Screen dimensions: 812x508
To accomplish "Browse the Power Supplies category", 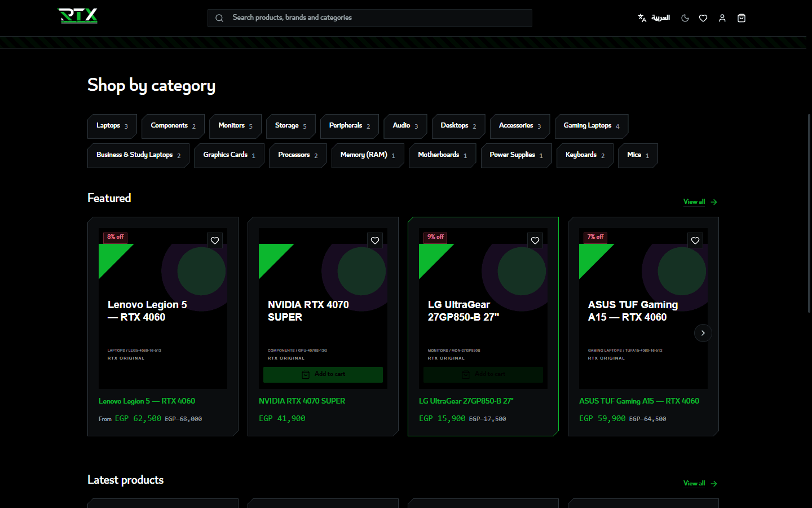I will 516,155.
